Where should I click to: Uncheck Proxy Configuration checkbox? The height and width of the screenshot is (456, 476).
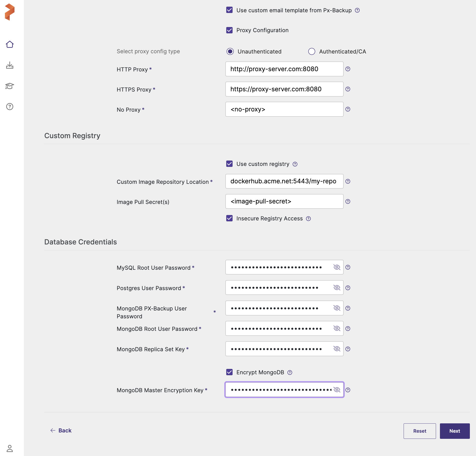coord(229,30)
